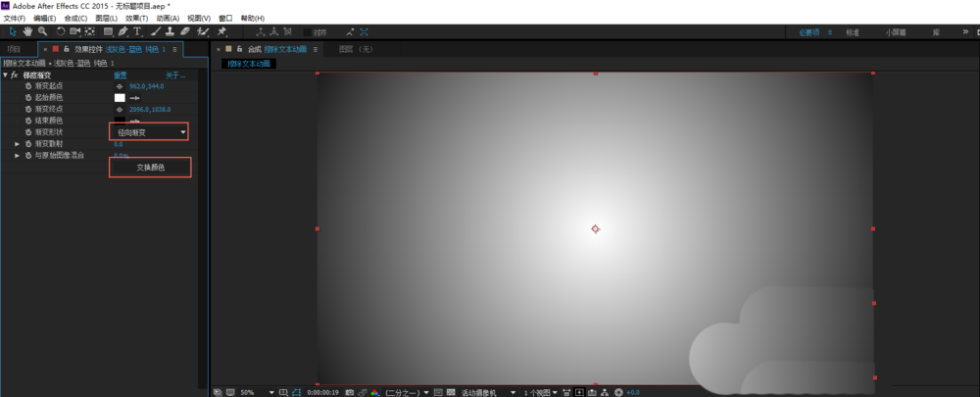The width and height of the screenshot is (980, 397).
Task: Select the Hand tool
Action: (x=28, y=31)
